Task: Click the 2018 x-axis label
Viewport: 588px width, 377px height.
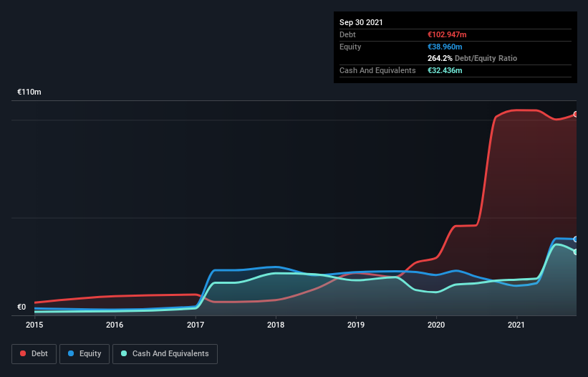Action: [276, 325]
